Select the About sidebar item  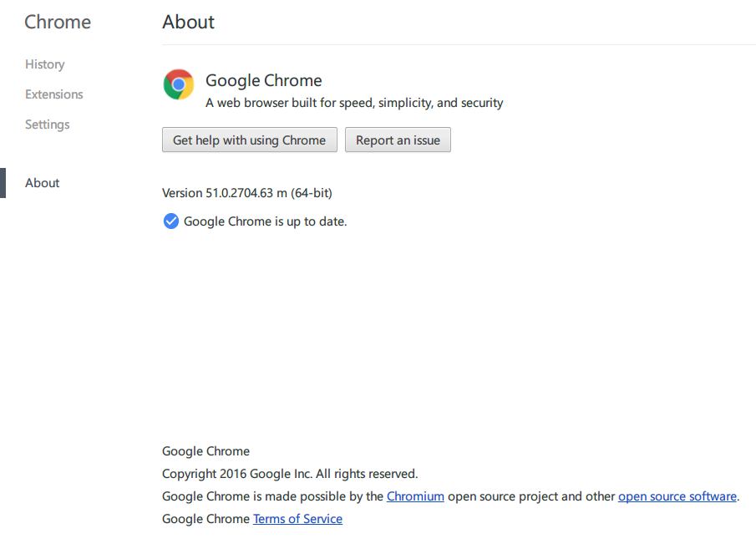pyautogui.click(x=43, y=183)
